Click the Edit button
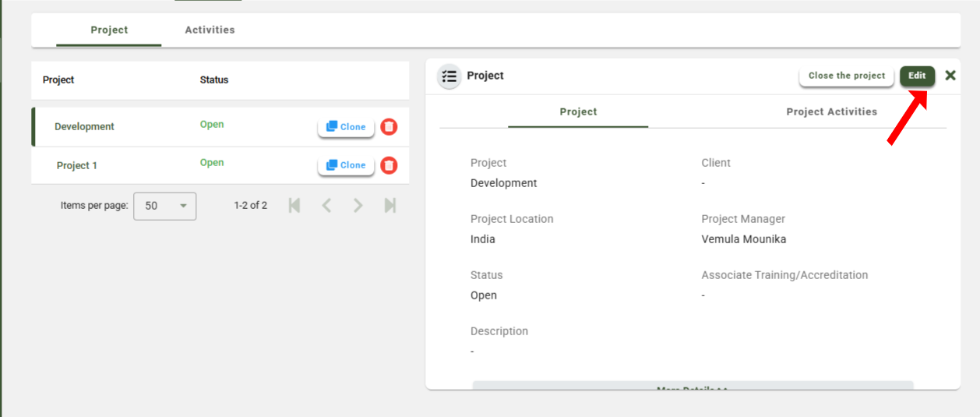The image size is (980, 417). tap(917, 76)
